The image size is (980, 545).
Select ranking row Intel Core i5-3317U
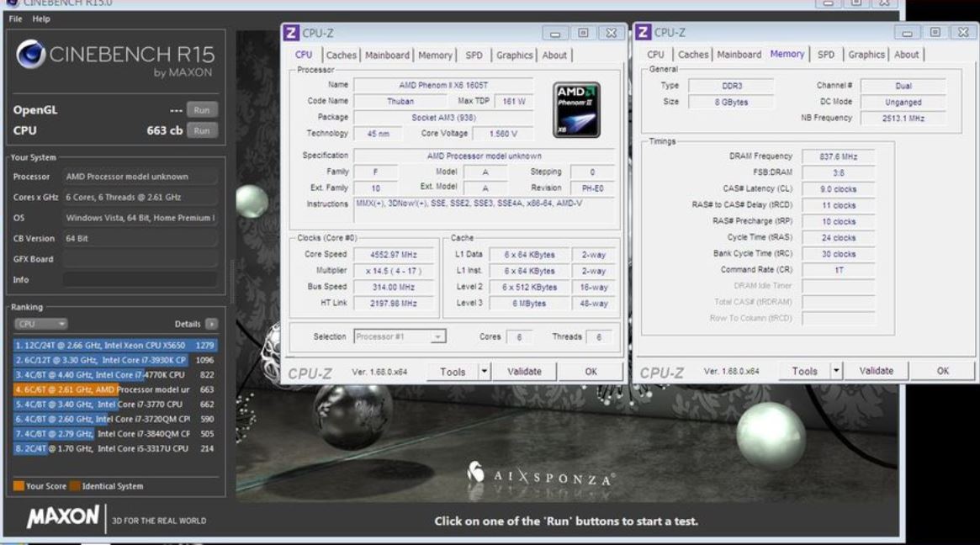pyautogui.click(x=115, y=449)
